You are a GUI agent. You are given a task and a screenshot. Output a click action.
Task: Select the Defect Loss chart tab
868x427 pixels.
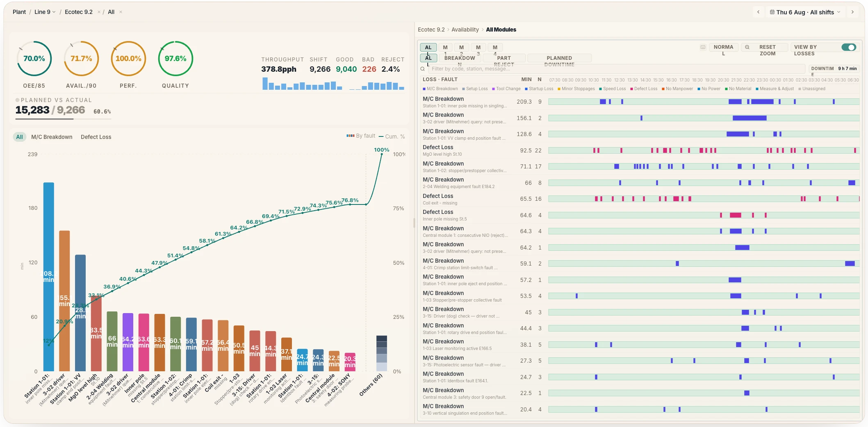(96, 137)
